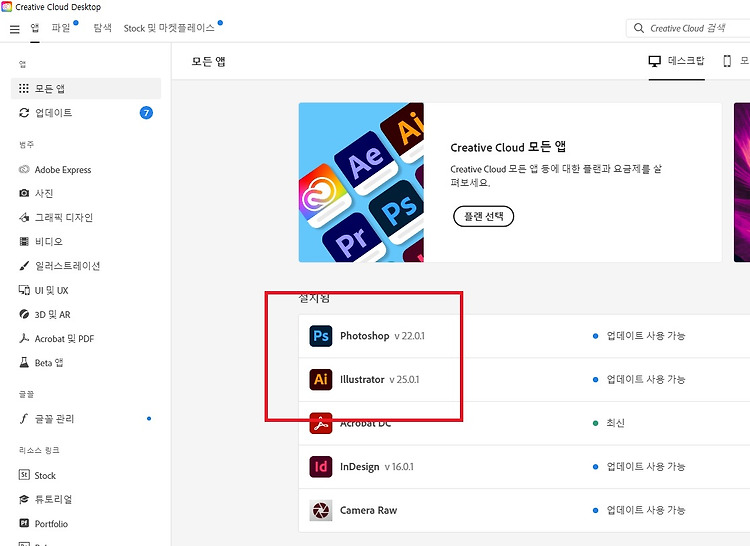Click the graphic design category icon
Viewport: 750px width, 546px height.
point(24,218)
